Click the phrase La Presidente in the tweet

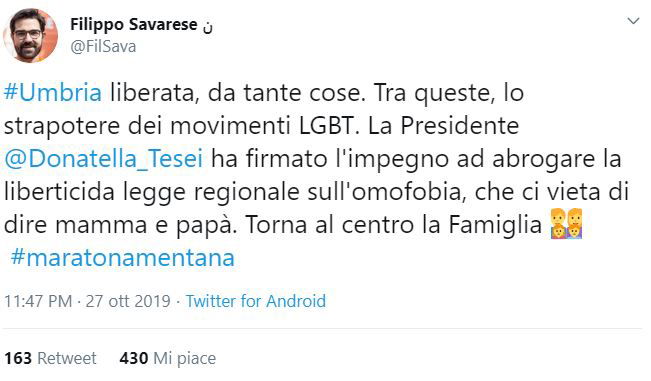(443, 126)
